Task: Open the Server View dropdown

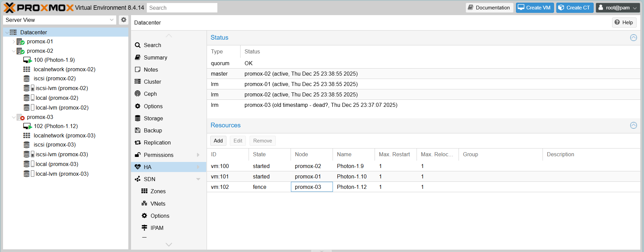Action: [112, 20]
